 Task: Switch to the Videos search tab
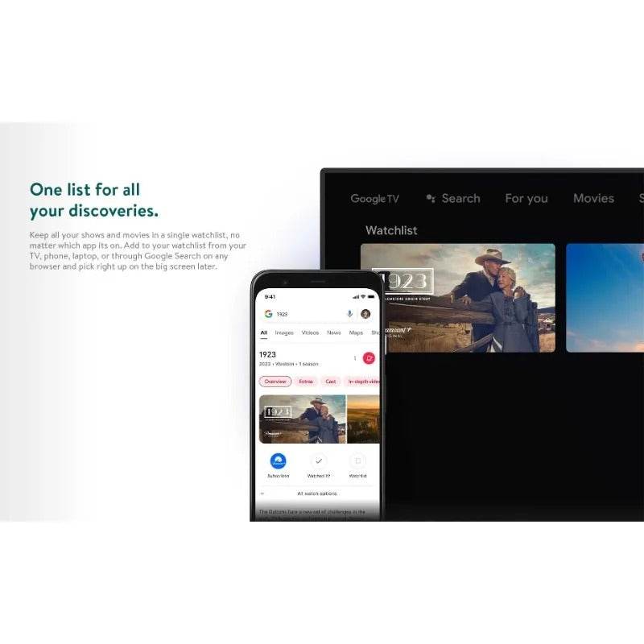[310, 332]
